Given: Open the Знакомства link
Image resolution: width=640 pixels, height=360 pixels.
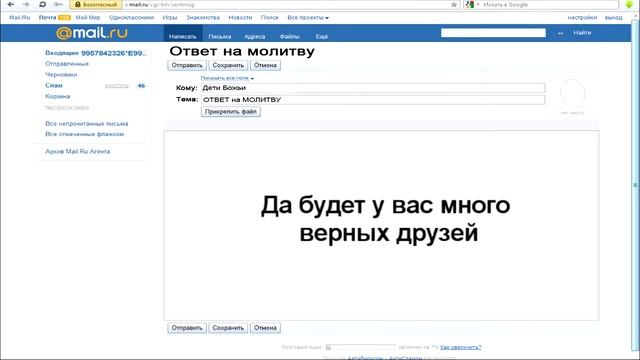Looking at the screenshot, I should [203, 18].
